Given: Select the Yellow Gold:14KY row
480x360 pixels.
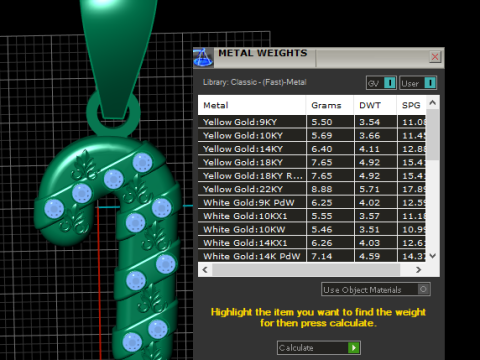Looking at the screenshot, I should [312, 149].
